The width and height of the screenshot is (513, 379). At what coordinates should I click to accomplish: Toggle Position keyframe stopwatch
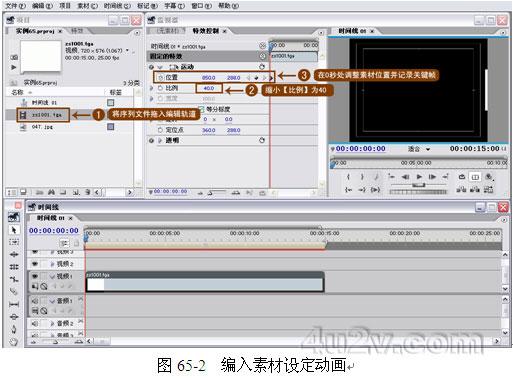point(161,77)
